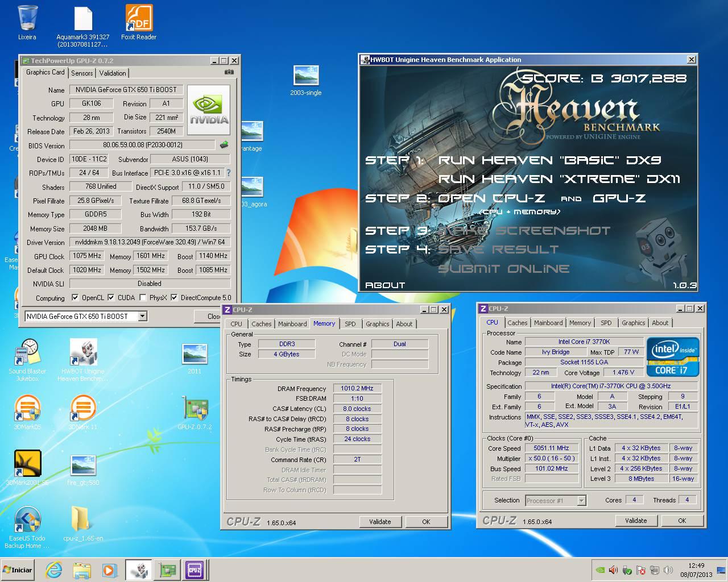Open the Lixeira recycle bin icon
Viewport: 728px width, 582px height.
coord(27,23)
